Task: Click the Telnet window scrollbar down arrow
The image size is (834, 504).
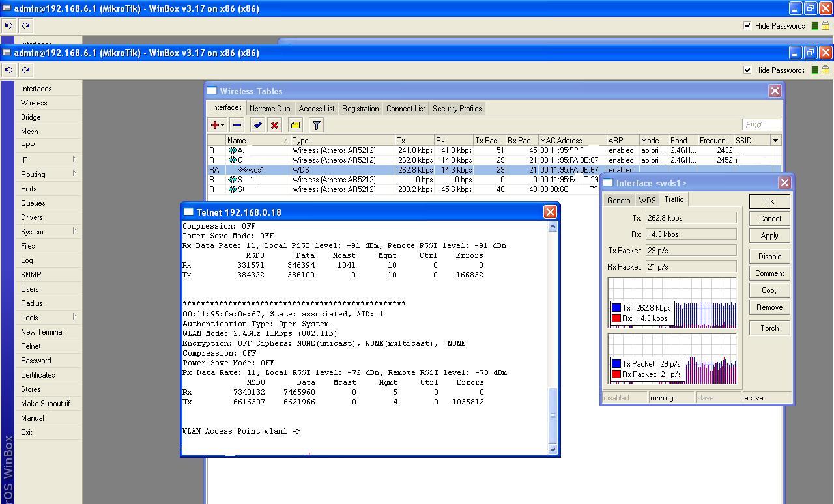Action: [553, 449]
